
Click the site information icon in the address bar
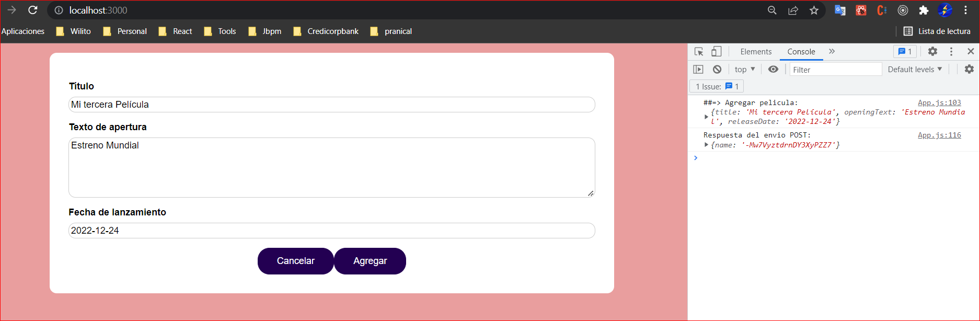click(59, 10)
